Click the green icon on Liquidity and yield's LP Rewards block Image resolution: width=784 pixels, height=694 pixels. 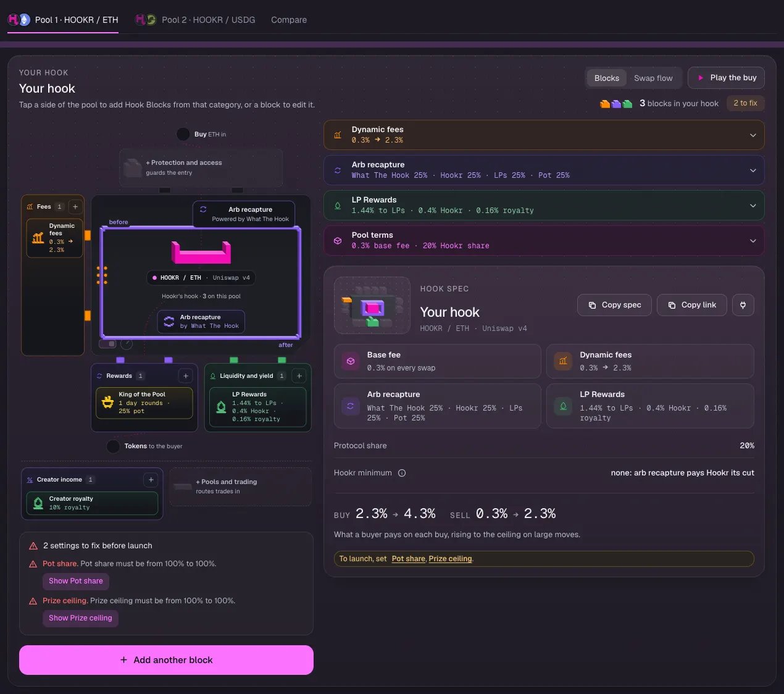221,407
